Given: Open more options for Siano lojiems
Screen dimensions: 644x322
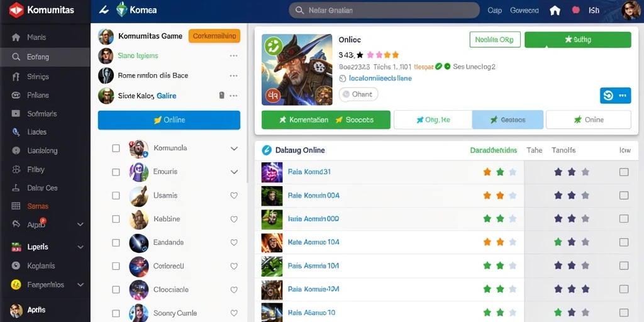Looking at the screenshot, I should [x=234, y=55].
